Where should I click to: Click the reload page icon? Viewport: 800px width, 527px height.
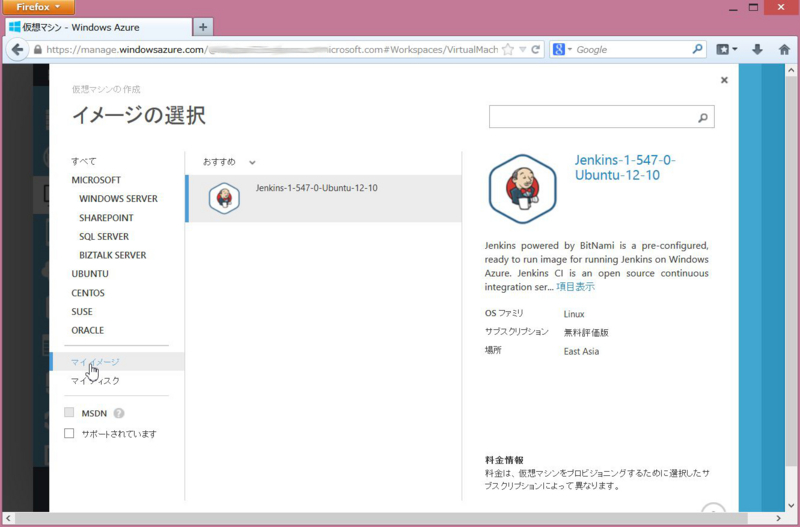(x=535, y=49)
